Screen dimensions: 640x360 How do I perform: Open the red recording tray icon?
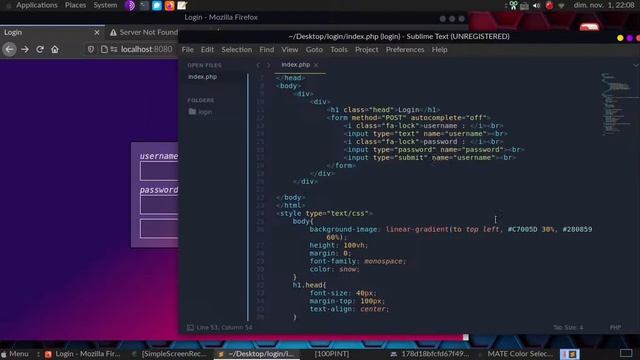coord(549,5)
